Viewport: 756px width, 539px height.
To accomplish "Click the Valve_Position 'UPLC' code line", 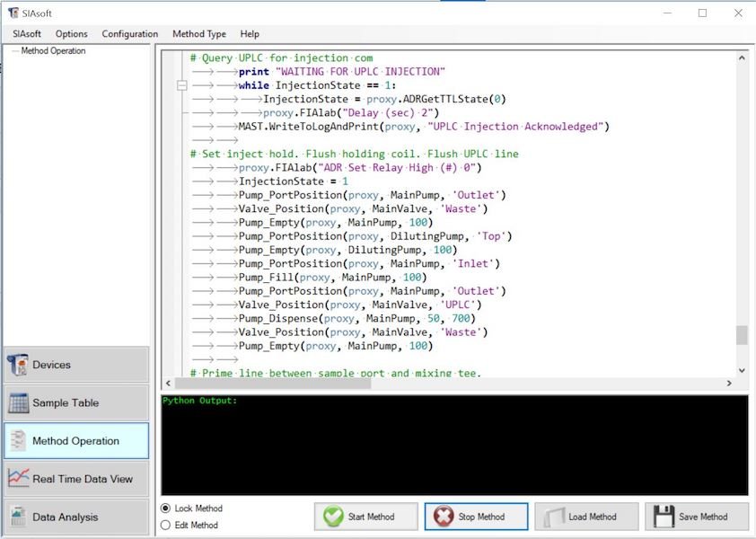I will (x=360, y=305).
